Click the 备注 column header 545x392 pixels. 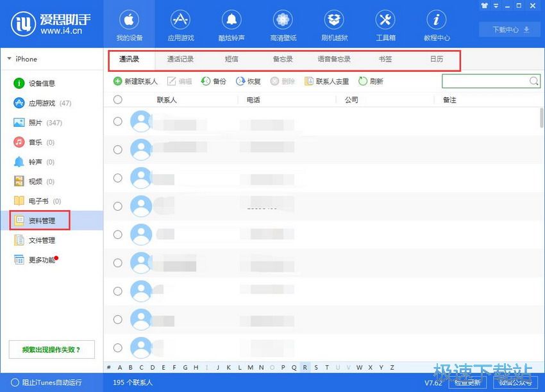(449, 100)
